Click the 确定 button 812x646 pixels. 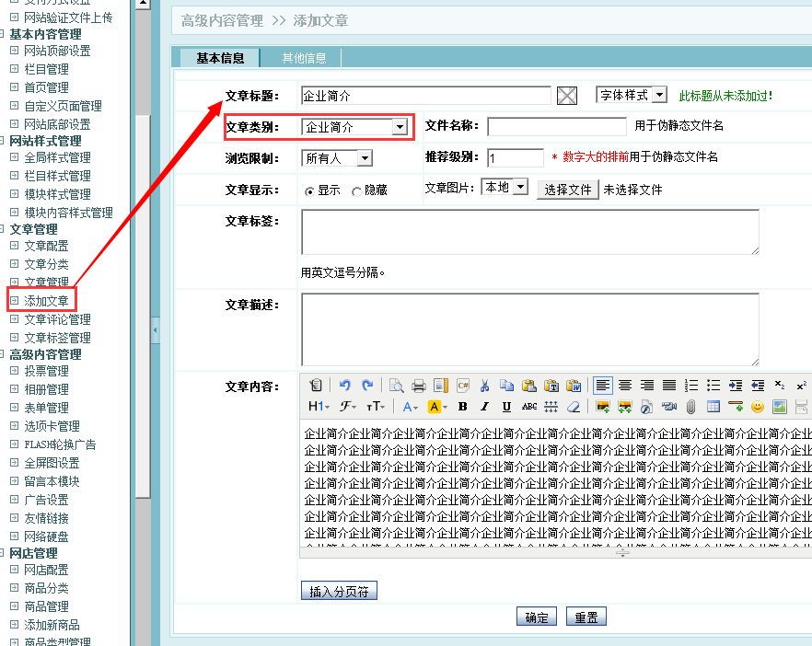coord(537,617)
